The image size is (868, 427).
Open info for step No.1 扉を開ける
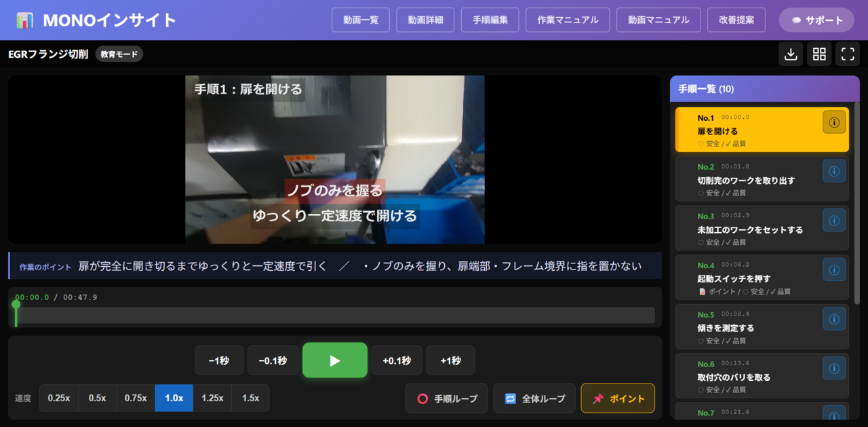tap(834, 122)
